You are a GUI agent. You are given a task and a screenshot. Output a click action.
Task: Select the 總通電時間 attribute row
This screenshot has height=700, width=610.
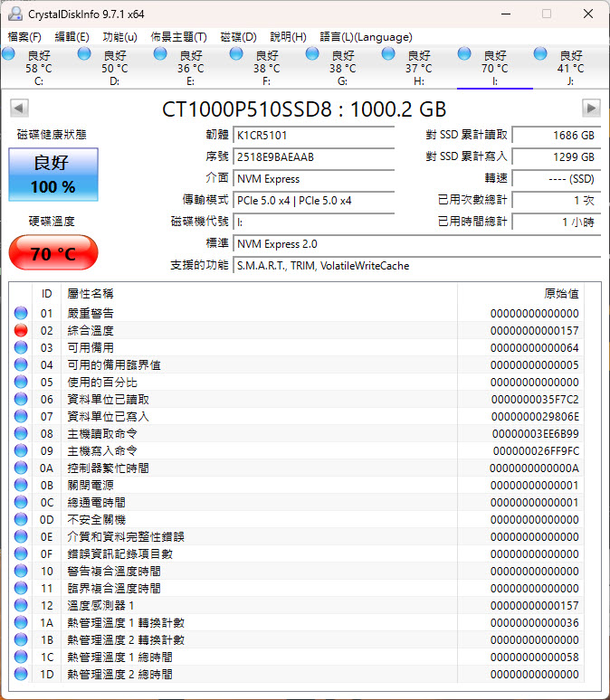click(x=297, y=502)
